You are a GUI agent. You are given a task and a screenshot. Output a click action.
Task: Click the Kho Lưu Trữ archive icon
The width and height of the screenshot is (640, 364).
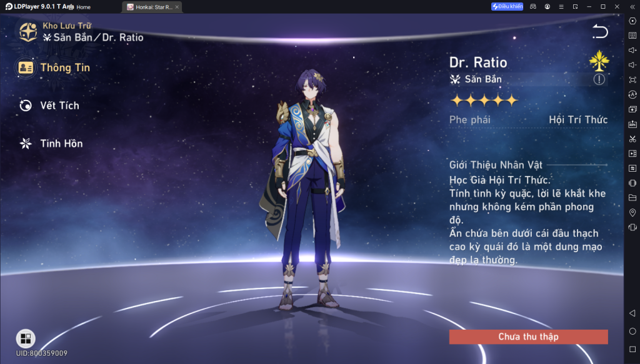tap(28, 32)
